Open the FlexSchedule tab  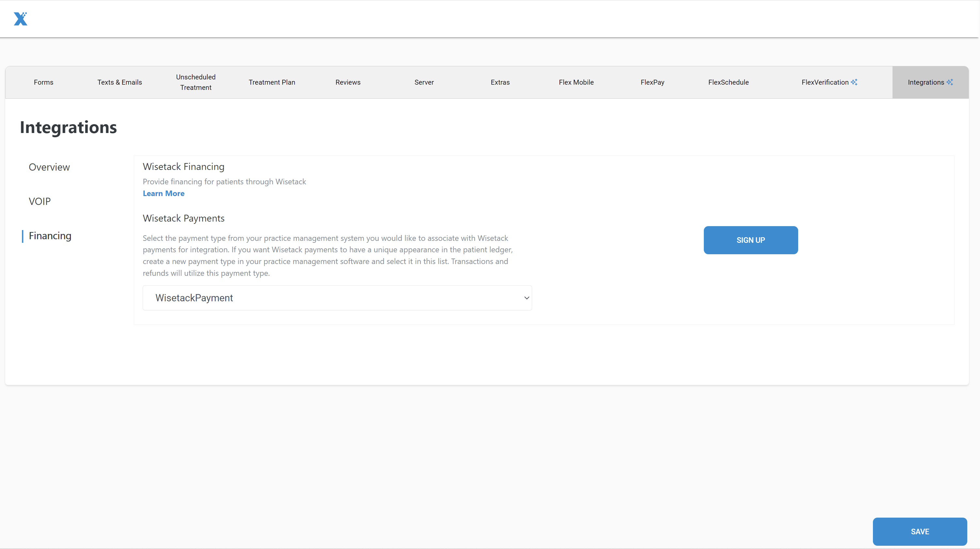728,82
